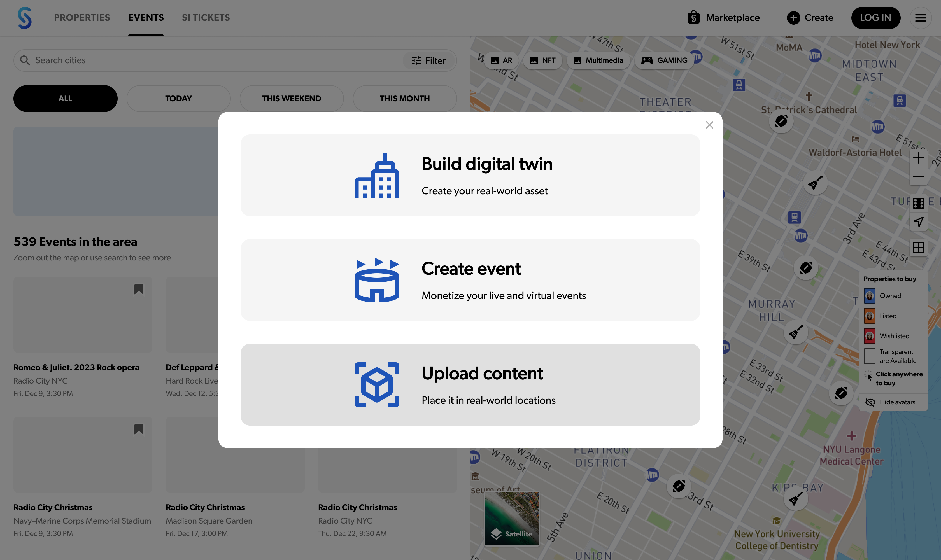941x560 pixels.
Task: Select the TODAY filter
Action: (x=178, y=99)
